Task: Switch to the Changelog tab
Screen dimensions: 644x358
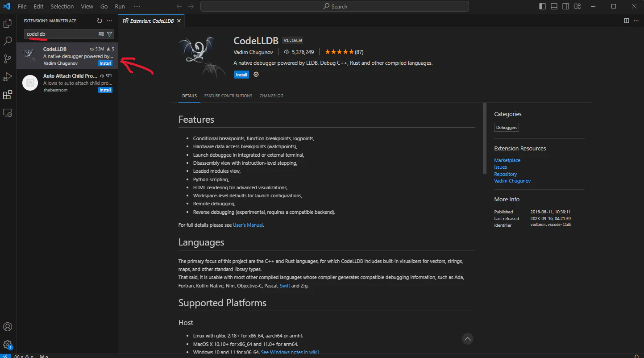Action: [x=271, y=96]
